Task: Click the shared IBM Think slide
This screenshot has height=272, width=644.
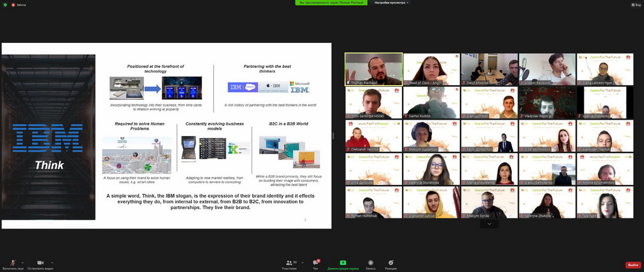Action: [166, 135]
